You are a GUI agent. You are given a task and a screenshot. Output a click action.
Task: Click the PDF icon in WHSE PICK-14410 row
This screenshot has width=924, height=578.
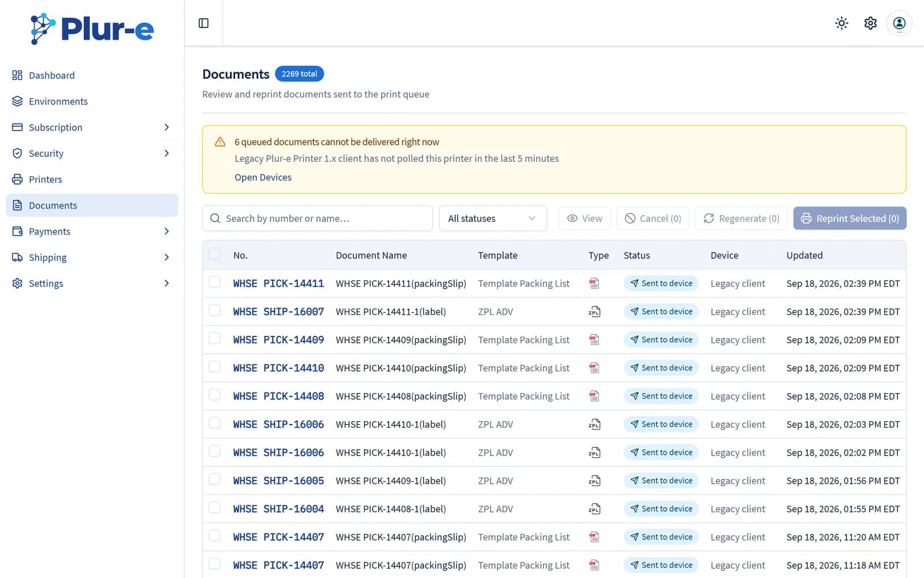[594, 368]
